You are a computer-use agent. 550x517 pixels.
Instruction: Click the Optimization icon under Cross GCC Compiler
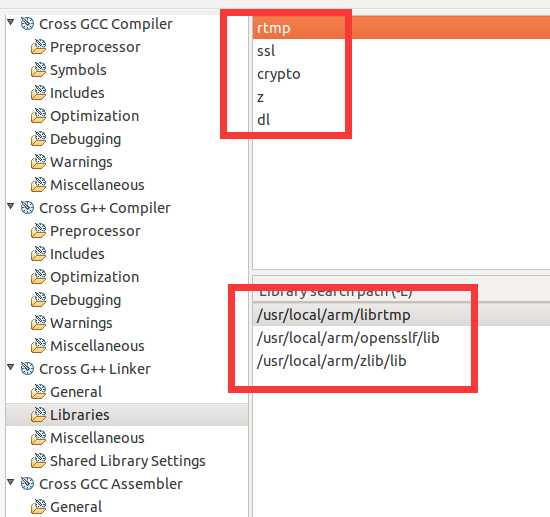tap(38, 116)
